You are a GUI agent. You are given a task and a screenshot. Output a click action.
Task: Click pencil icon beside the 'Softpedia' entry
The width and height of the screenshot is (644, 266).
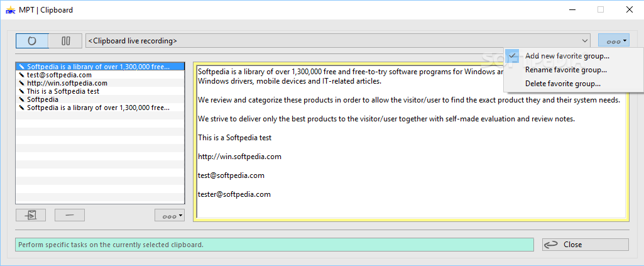pyautogui.click(x=22, y=99)
